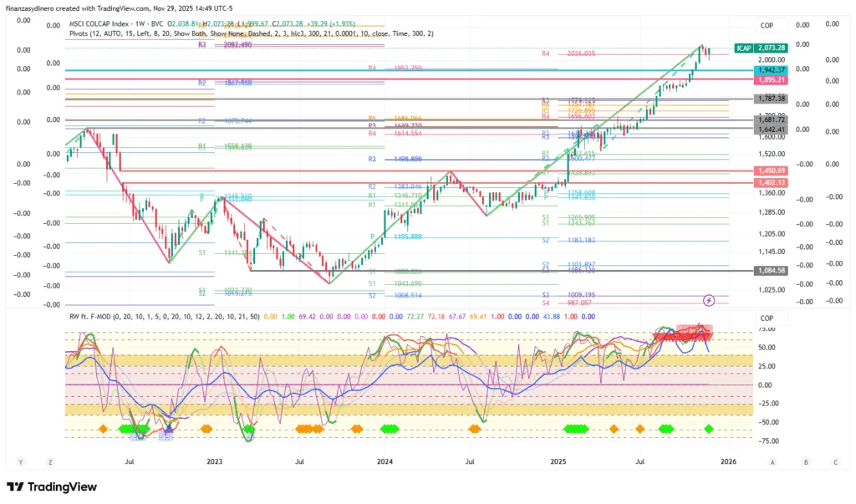Image resolution: width=856 pixels, height=504 pixels.
Task: Click the C scale button
Action: click(x=834, y=461)
